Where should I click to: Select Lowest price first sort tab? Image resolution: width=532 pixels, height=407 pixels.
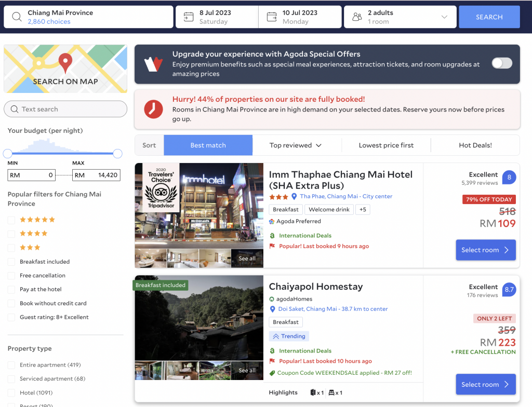386,145
